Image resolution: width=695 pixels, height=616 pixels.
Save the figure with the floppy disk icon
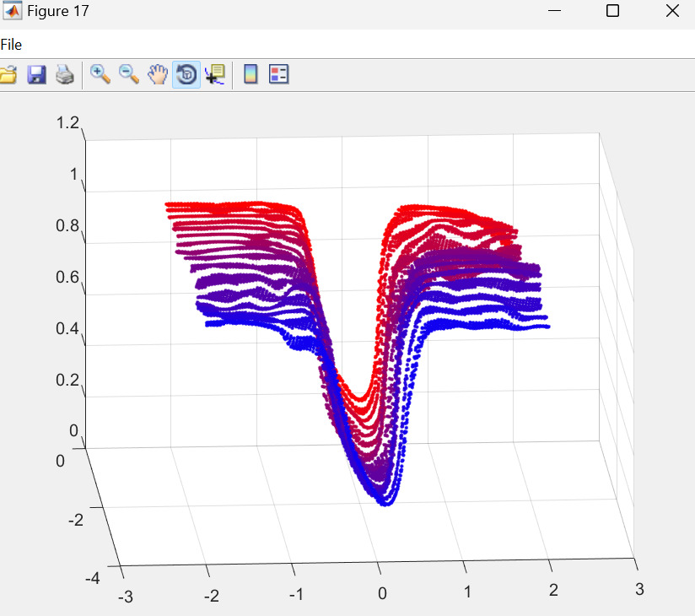(x=36, y=75)
